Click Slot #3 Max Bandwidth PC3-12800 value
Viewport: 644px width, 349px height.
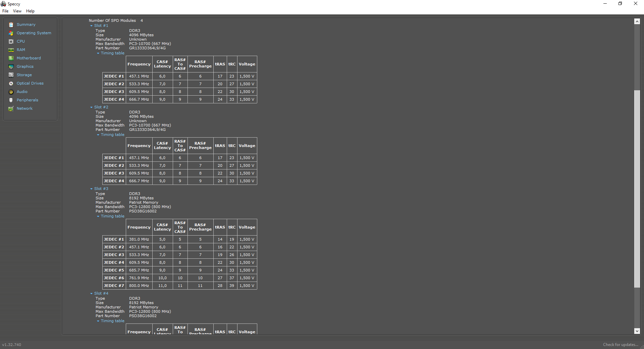150,207
